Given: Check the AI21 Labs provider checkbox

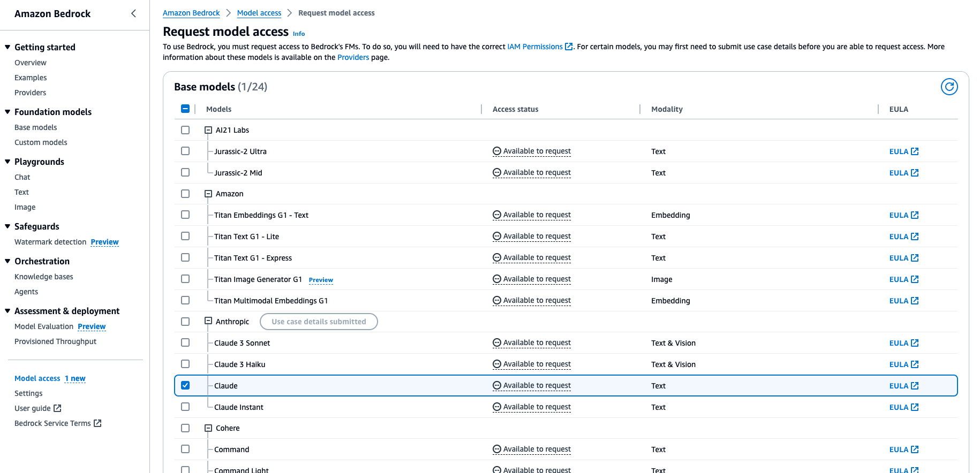Looking at the screenshot, I should 185,130.
